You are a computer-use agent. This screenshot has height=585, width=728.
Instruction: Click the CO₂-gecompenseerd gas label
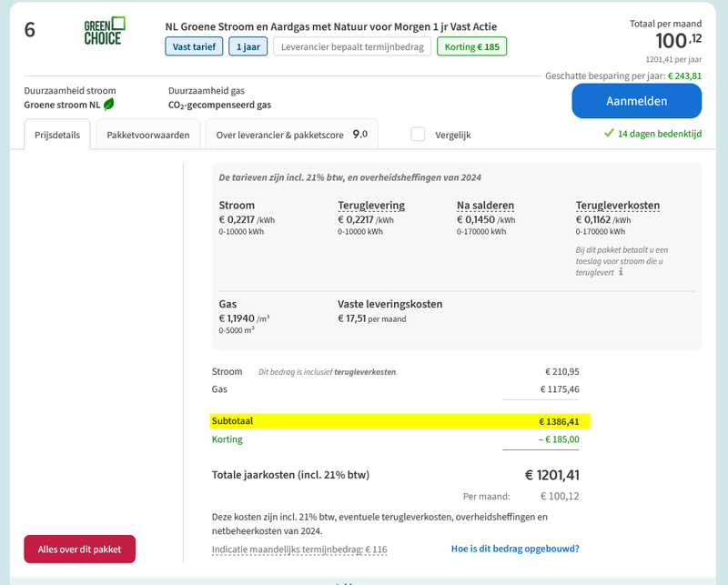[219, 105]
